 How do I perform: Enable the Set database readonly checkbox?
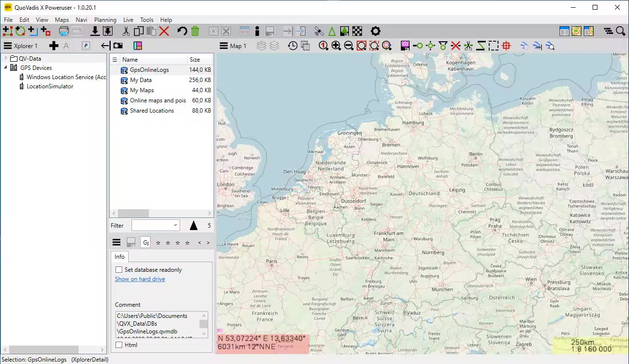click(119, 270)
